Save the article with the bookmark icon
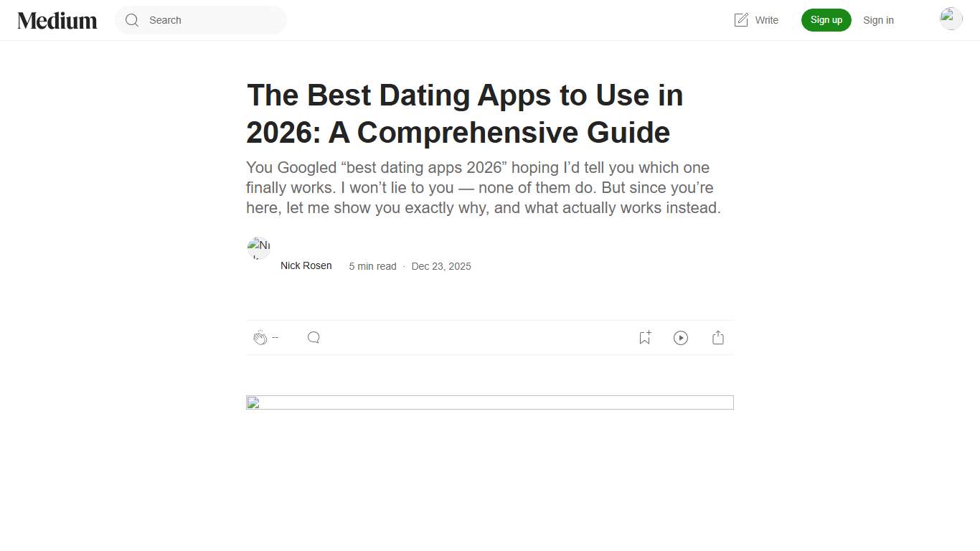This screenshot has height=551, width=980. tap(644, 337)
